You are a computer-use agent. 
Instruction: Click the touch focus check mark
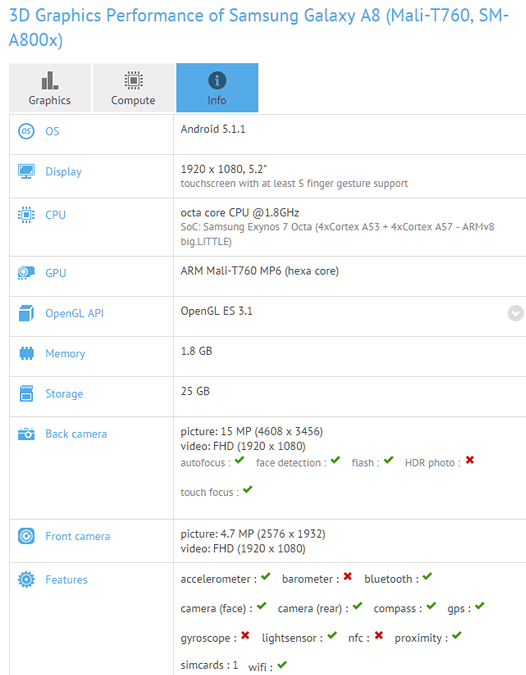[248, 489]
